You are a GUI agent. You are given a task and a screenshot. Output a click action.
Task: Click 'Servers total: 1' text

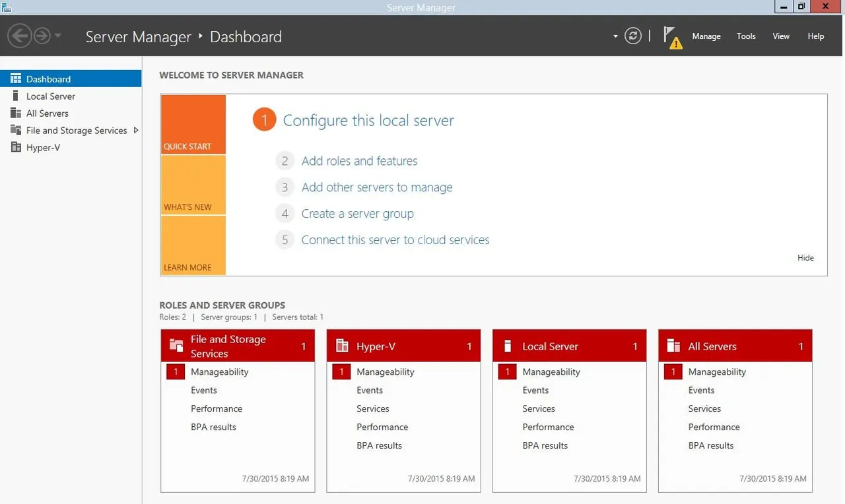click(298, 317)
